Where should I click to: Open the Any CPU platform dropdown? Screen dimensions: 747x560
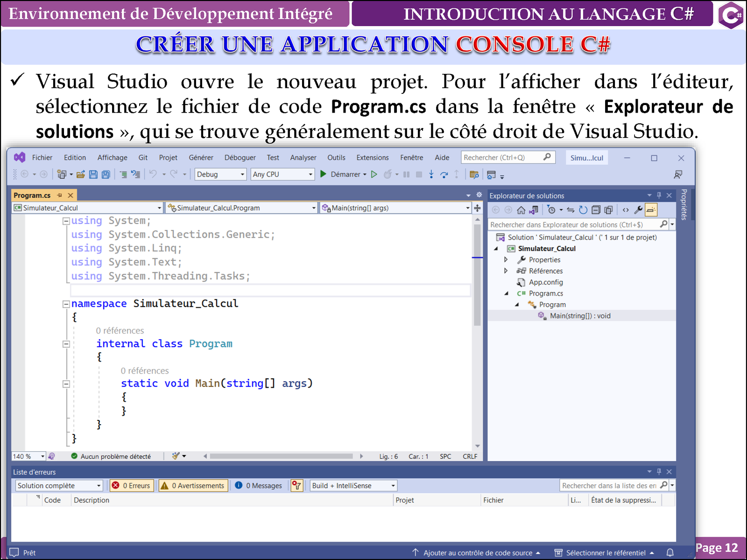(x=282, y=174)
